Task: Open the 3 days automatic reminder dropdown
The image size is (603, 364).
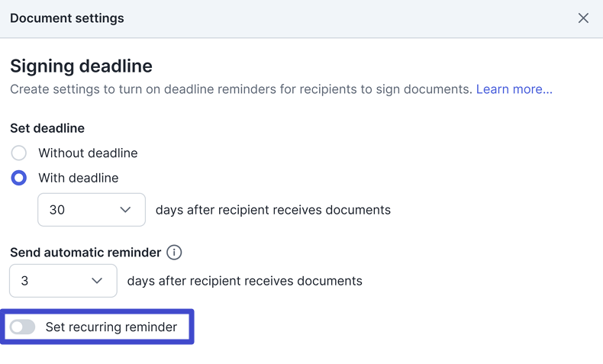Action: [x=63, y=281]
